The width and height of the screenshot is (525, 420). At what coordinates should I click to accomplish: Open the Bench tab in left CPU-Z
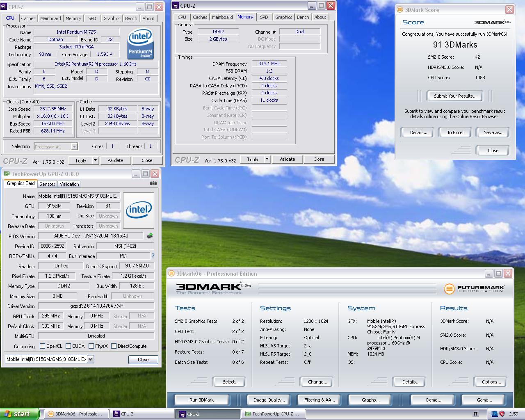coord(131,18)
